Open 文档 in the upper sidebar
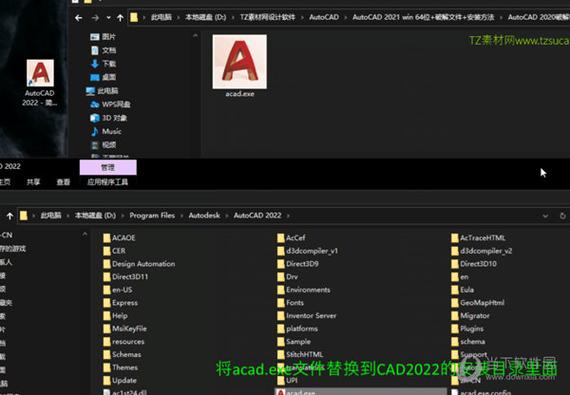 (103, 50)
